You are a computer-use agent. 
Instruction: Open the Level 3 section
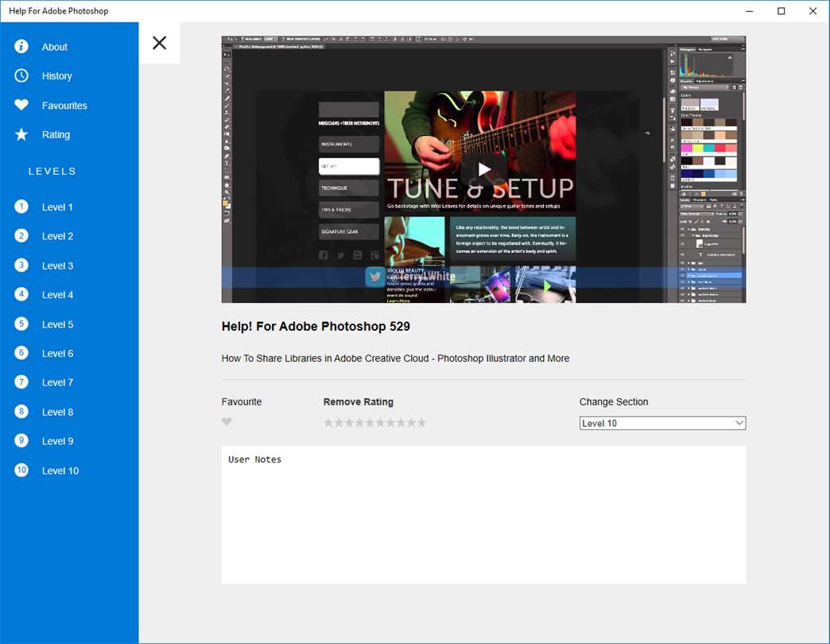click(x=57, y=266)
